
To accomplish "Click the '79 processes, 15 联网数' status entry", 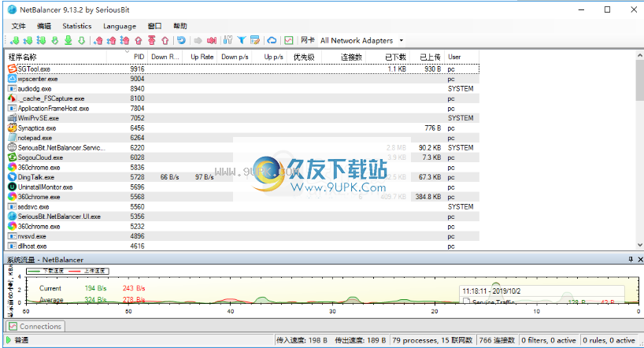I will coord(432,340).
